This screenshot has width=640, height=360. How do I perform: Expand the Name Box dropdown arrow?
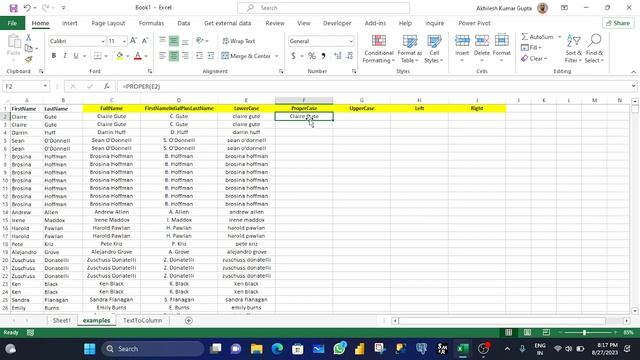(x=45, y=86)
